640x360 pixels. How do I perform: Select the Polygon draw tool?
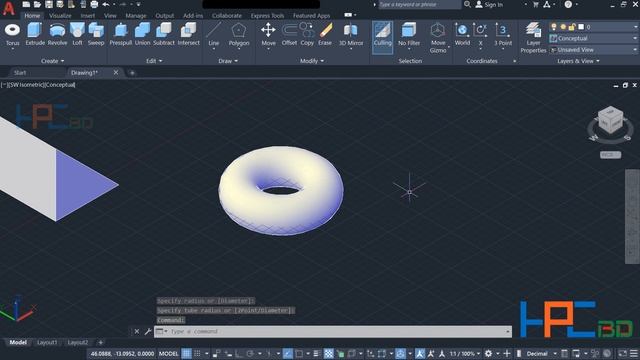pos(239,34)
